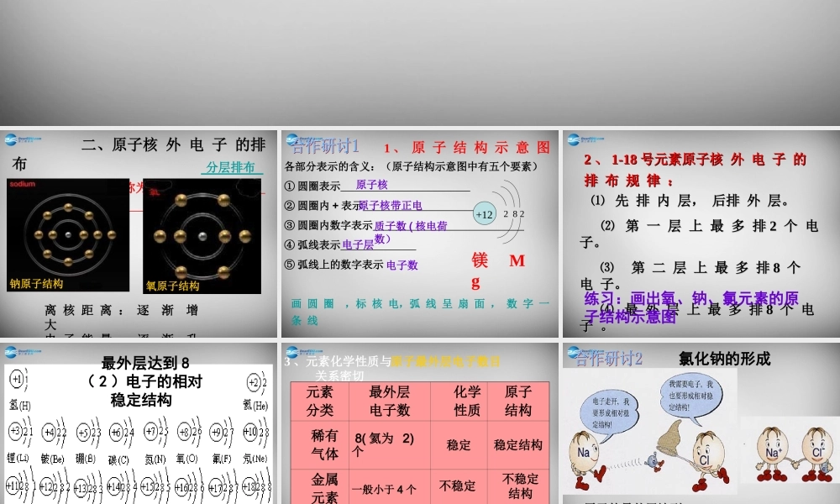Screen dimensions: 840x504
Task: Click the title 氯化钠的形成
Action: (x=724, y=359)
